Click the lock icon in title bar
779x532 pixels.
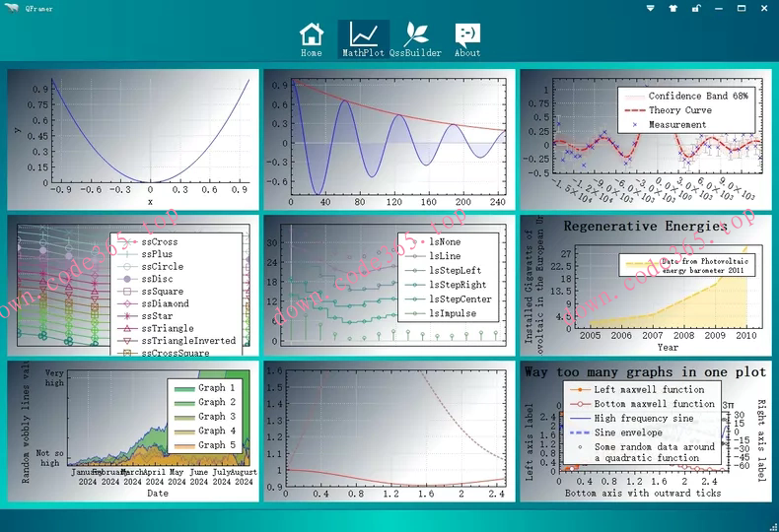coord(696,8)
